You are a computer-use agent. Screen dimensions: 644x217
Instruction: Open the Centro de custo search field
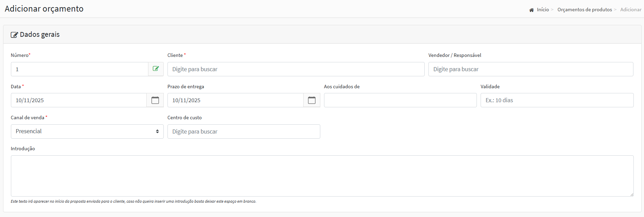coord(244,131)
